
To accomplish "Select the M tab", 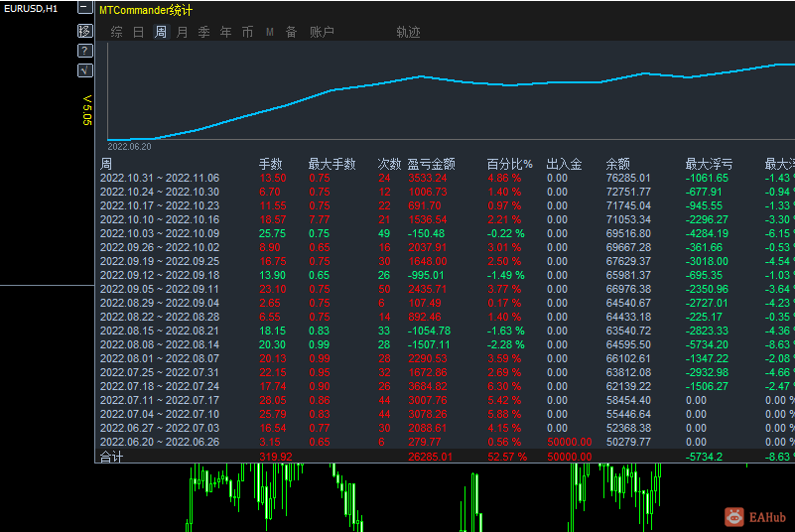I will (270, 33).
